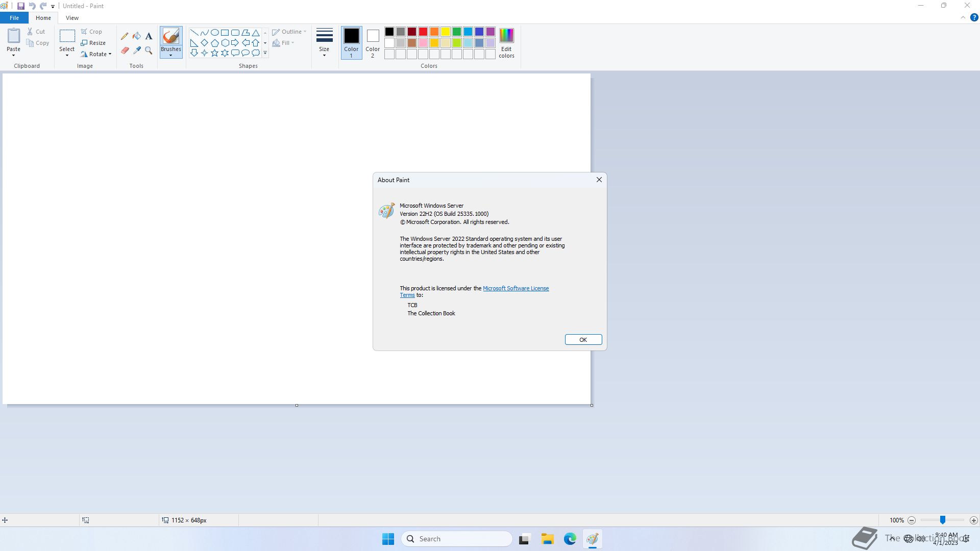
Task: Click the zoom slider thumb
Action: (943, 520)
